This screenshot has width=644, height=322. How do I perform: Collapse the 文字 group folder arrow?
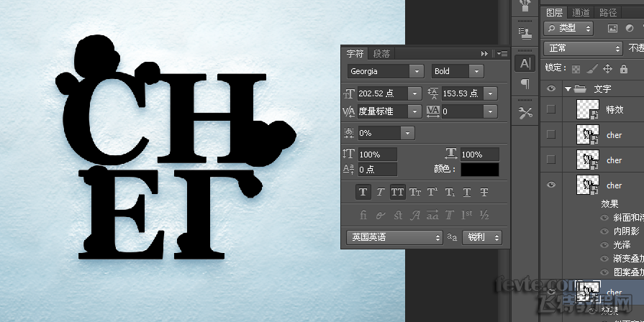[568, 90]
